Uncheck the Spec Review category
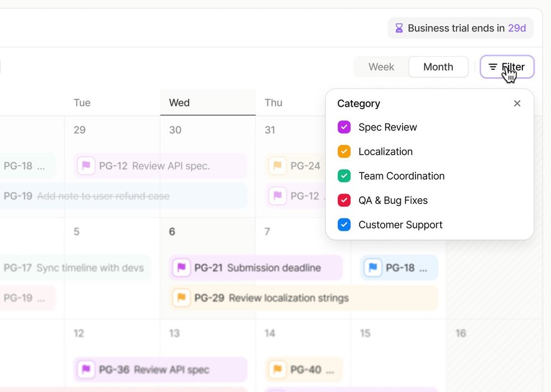Screen dimensions: 551x392 (x=344, y=127)
